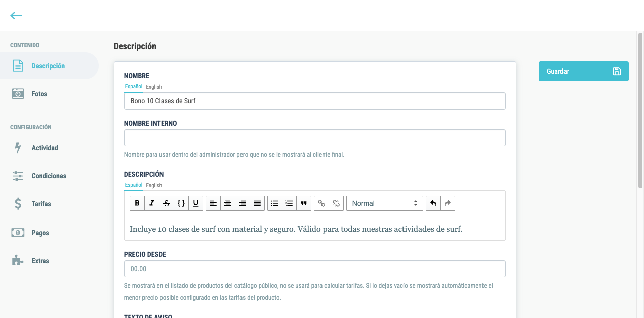
Task: Open the Fotos sidebar section
Action: [49, 94]
